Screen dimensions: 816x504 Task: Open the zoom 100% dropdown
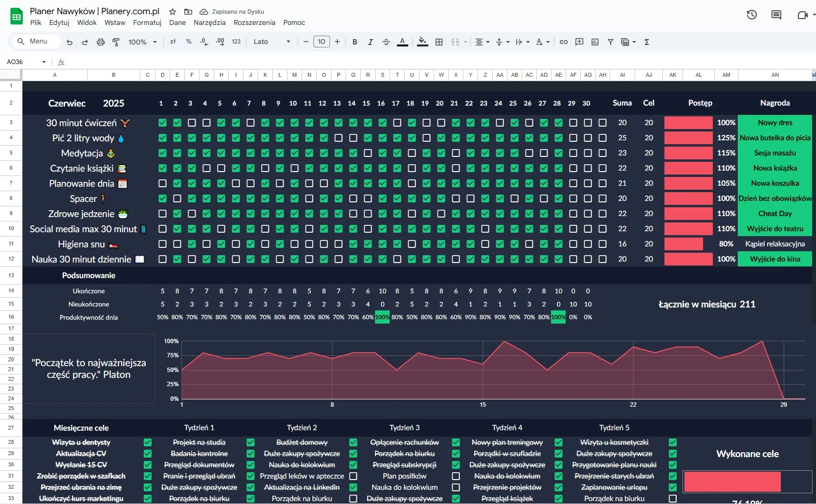(142, 42)
